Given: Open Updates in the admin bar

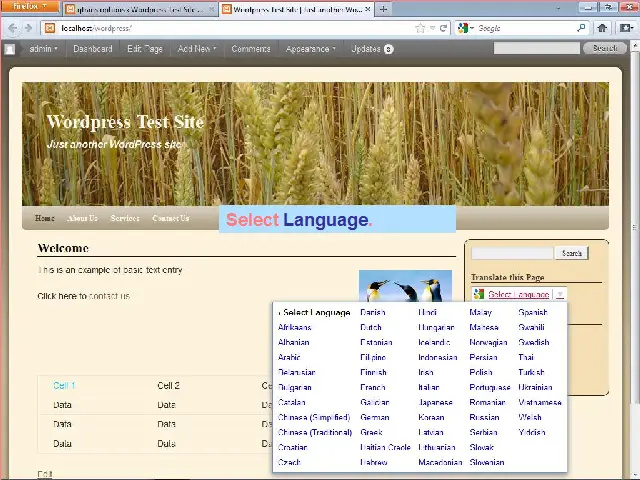Looking at the screenshot, I should 372,49.
